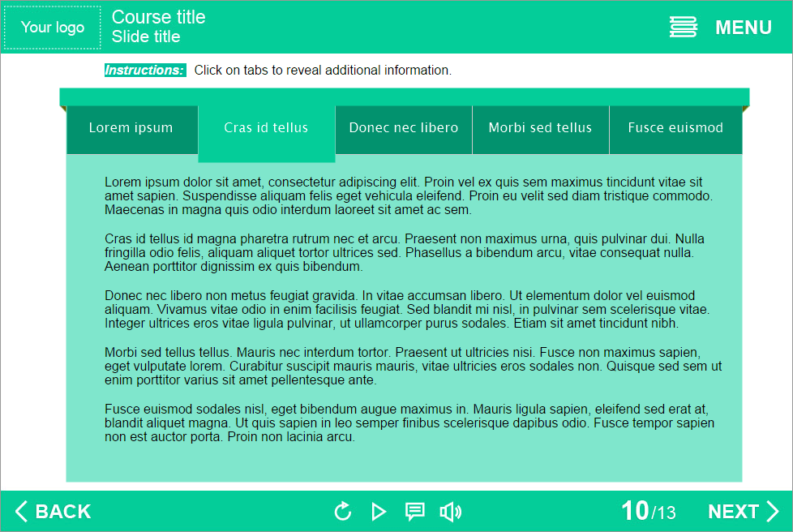Click the right chevron beside NEXT
The height and width of the screenshot is (532, 793).
(773, 511)
